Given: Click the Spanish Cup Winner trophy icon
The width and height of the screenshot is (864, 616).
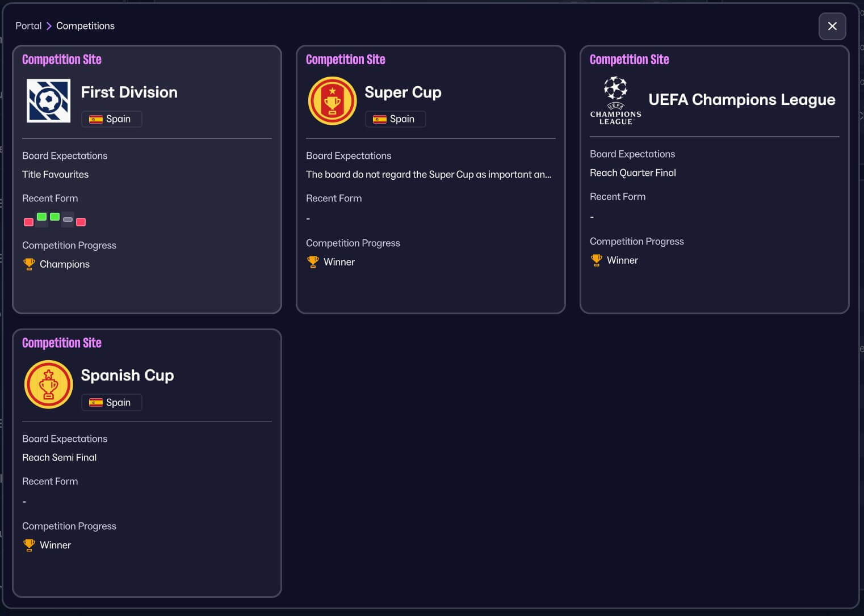Looking at the screenshot, I should [29, 545].
